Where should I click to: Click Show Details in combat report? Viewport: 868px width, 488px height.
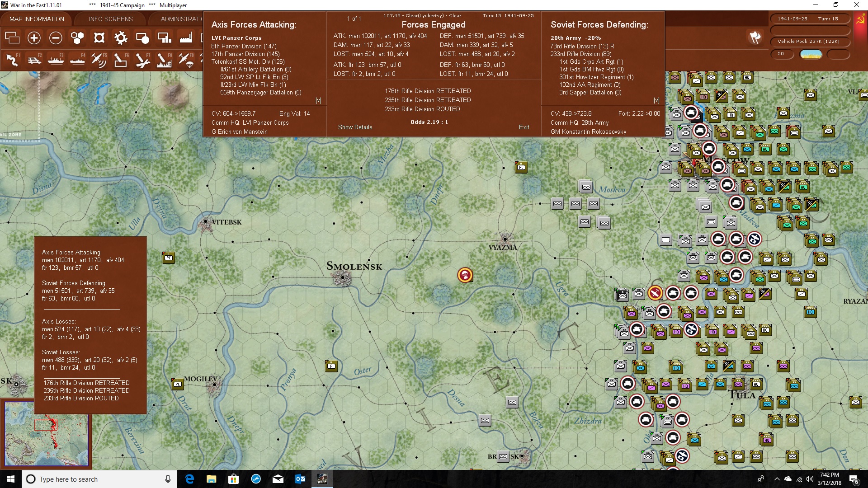[355, 127]
